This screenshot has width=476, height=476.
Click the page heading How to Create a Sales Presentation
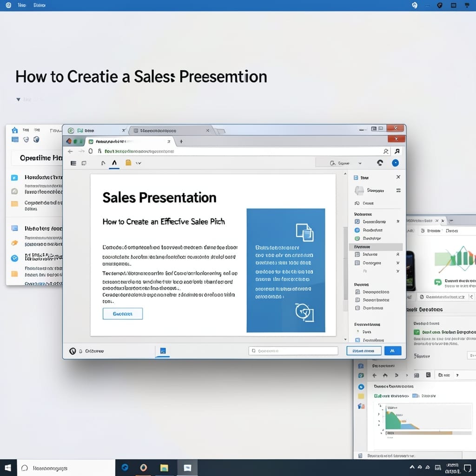(141, 77)
